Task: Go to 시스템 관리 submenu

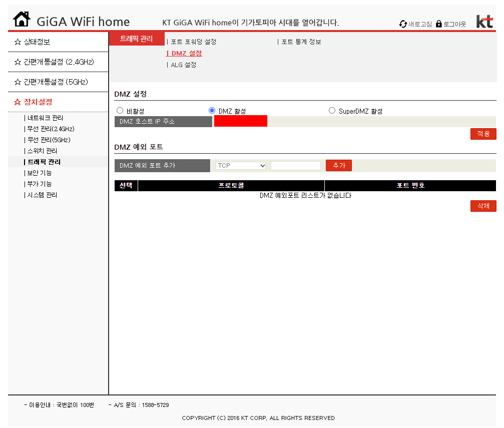Action: (x=41, y=195)
